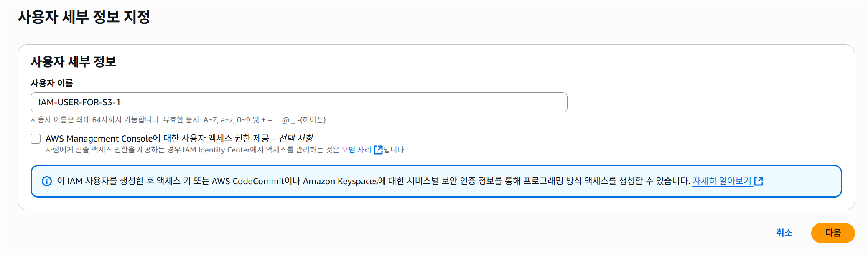
Task: Click AWS CodeCommit text in the info alert
Action: coord(248,181)
